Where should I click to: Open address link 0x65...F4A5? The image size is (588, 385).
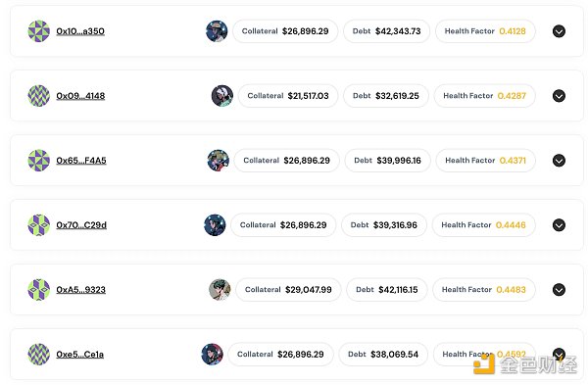(81, 161)
